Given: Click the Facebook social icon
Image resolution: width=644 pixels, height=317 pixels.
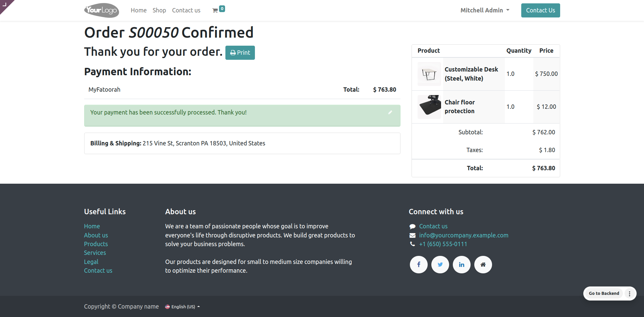Looking at the screenshot, I should 419,265.
